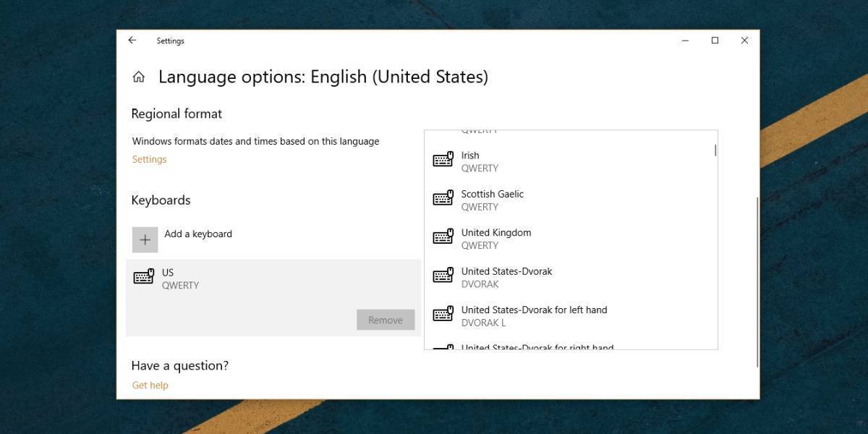Click the Dvorak for left hand icon
868x434 pixels.
[443, 315]
